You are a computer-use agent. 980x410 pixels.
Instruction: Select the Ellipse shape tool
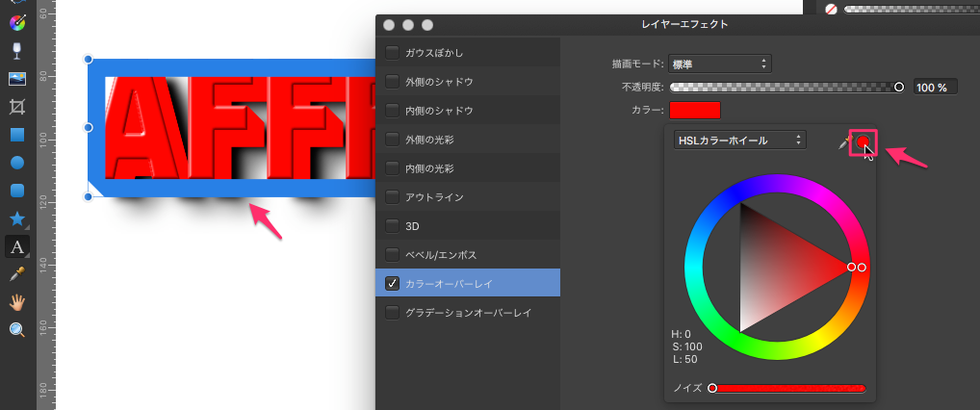(16, 163)
